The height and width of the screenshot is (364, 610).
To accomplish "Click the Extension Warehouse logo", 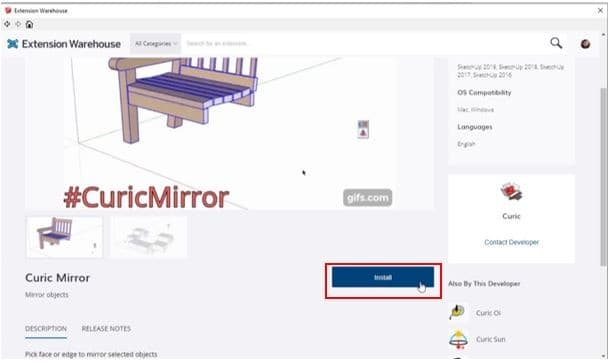I will [x=64, y=44].
